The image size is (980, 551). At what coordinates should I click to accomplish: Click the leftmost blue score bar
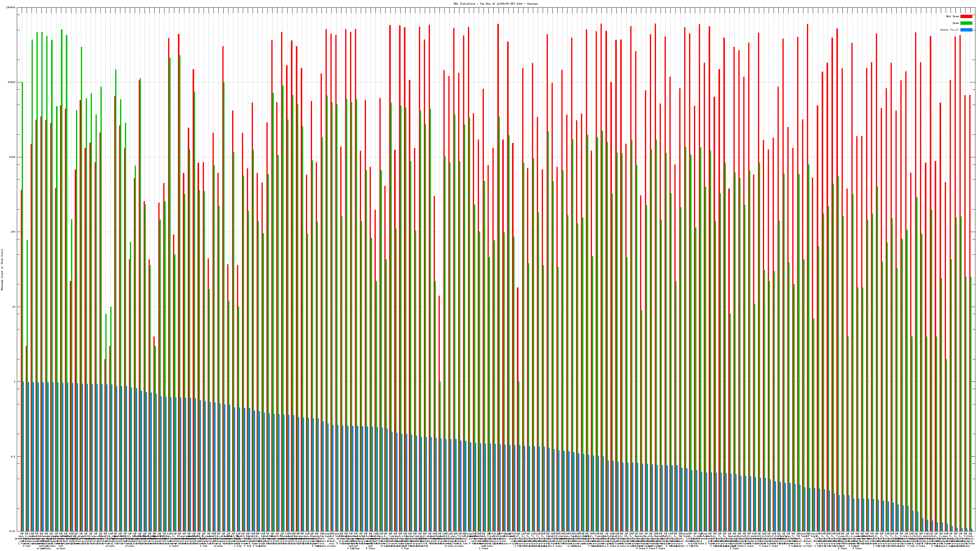tap(24, 456)
